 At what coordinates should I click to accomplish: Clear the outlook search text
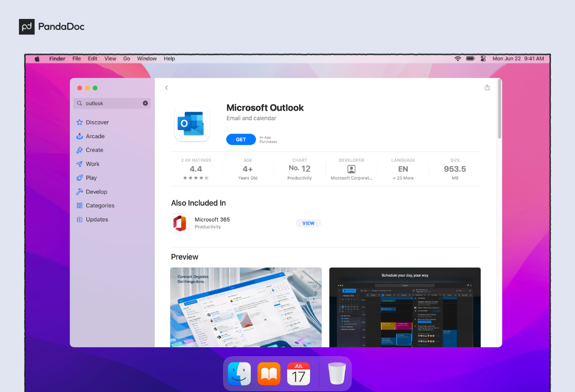tap(145, 103)
